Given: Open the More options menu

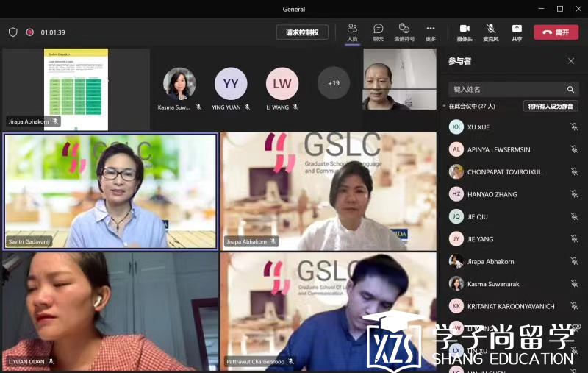Looking at the screenshot, I should pyautogui.click(x=431, y=32).
